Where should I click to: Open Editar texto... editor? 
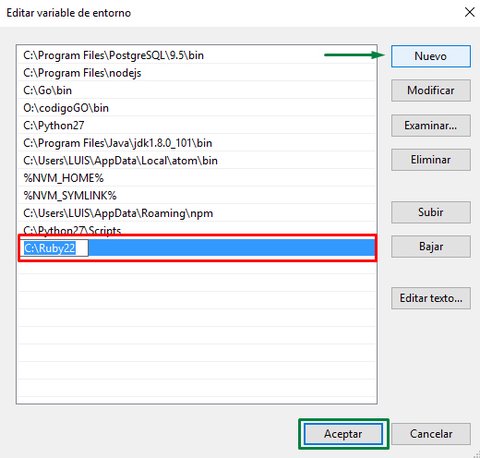coord(431,298)
